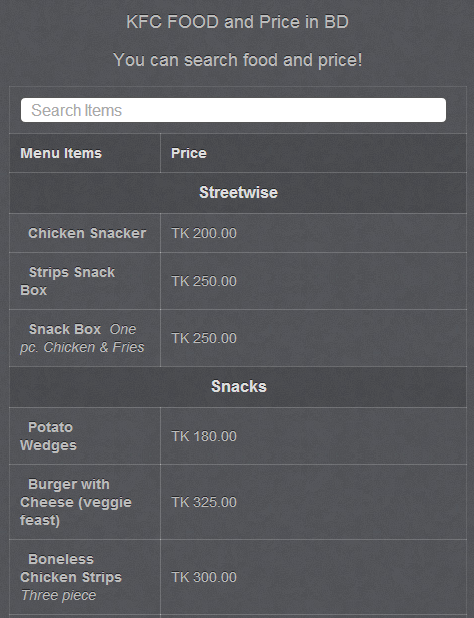Click the TK 200.00 price cell
The image size is (474, 618).
[204, 233]
